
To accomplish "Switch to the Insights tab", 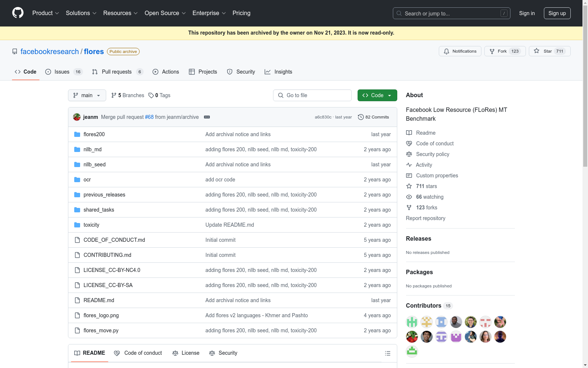I will point(279,72).
